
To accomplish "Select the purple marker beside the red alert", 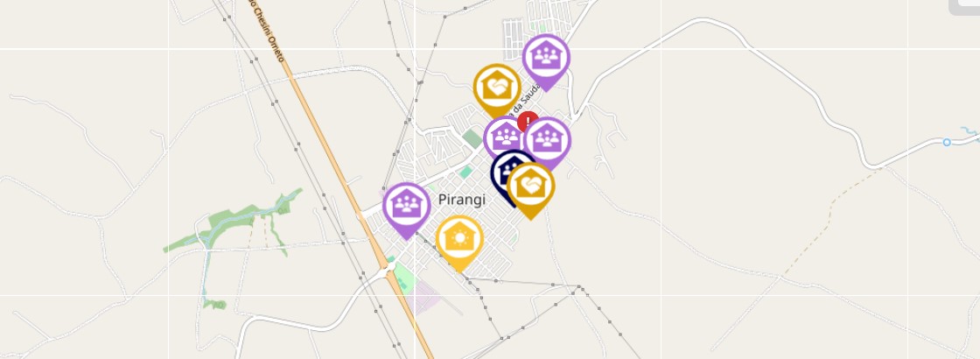I will pos(503,137).
